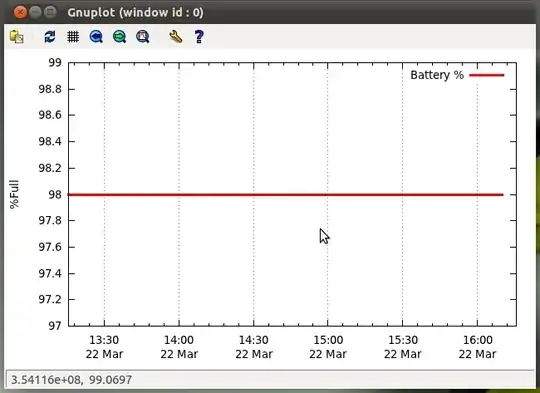Click the 97 y-axis value
Viewport: 540px width, 393px height.
55,325
